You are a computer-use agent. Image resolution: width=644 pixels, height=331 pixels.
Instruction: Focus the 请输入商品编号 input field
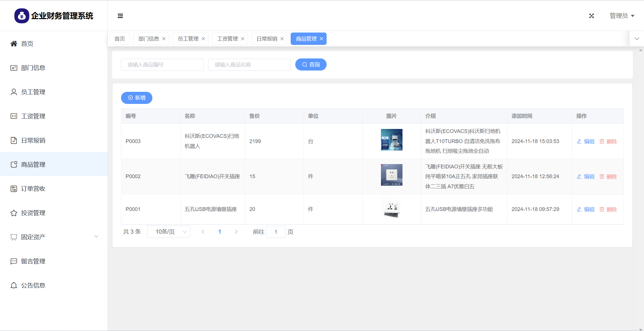click(162, 65)
